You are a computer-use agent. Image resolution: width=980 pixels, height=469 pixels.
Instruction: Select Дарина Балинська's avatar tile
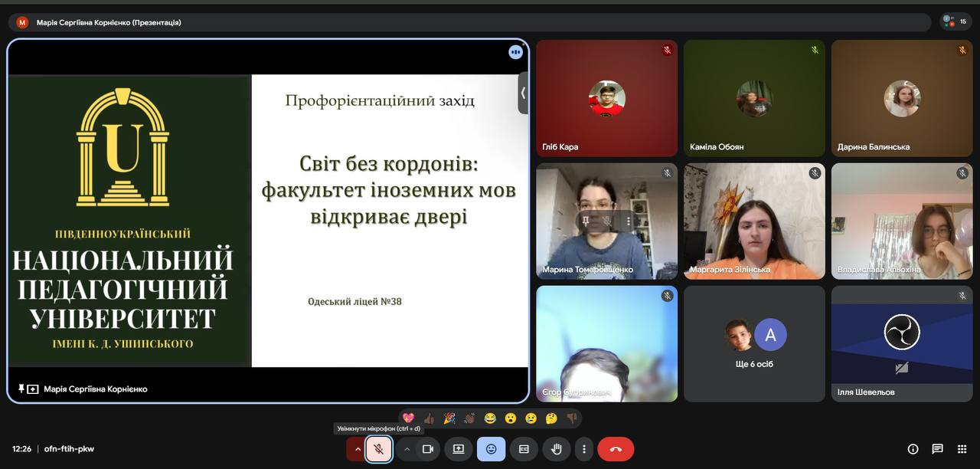click(x=902, y=98)
